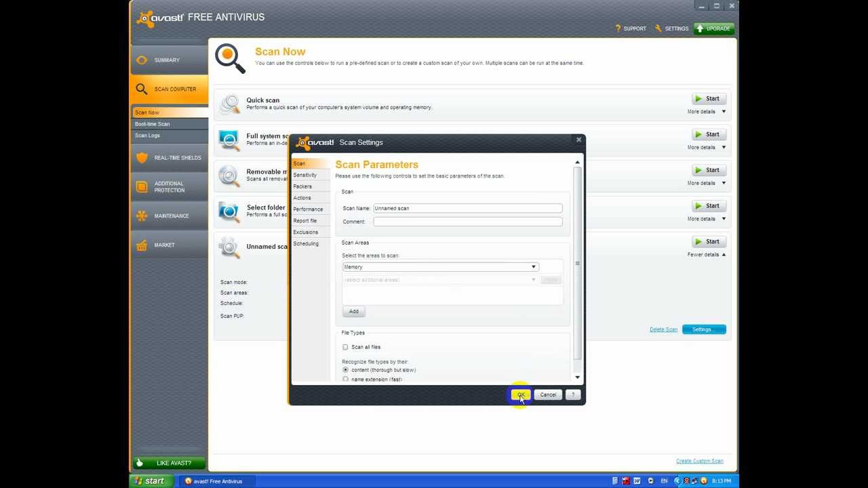868x488 pixels.
Task: Open the Windows Start menu
Action: [x=150, y=481]
